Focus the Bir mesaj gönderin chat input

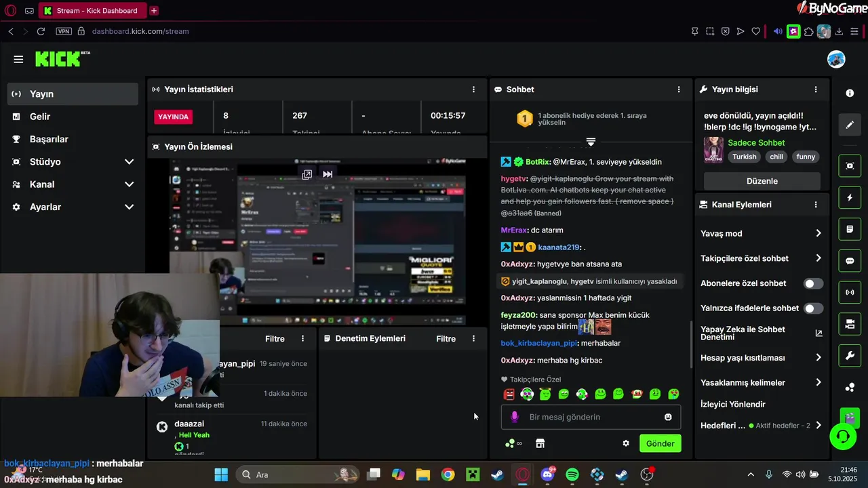pyautogui.click(x=591, y=417)
